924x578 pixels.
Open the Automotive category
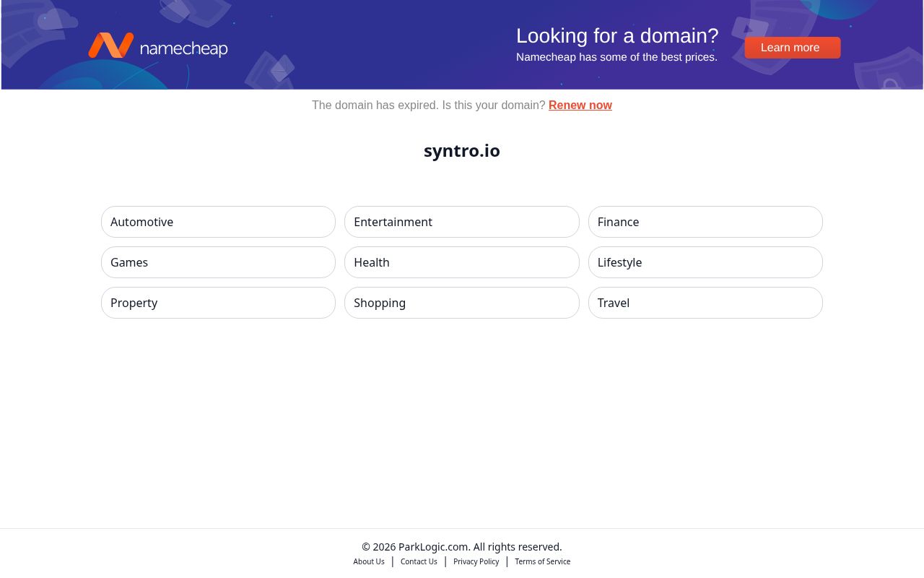pos(218,222)
